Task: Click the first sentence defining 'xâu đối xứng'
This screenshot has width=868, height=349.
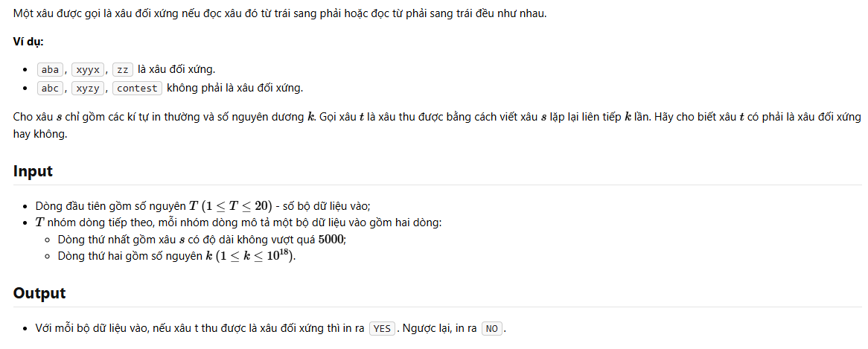Action: point(280,14)
